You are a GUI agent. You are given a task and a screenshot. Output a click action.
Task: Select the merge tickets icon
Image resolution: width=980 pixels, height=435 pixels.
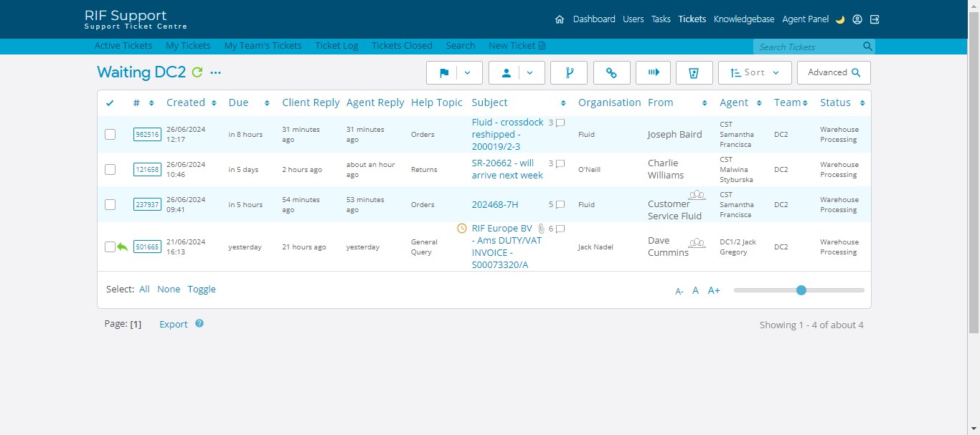tap(568, 72)
